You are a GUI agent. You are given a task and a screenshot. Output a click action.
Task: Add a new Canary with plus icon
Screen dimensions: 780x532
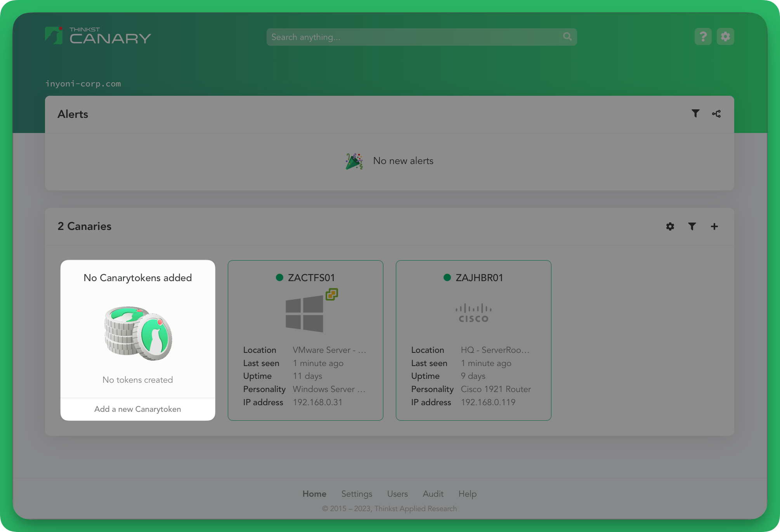[x=714, y=226]
